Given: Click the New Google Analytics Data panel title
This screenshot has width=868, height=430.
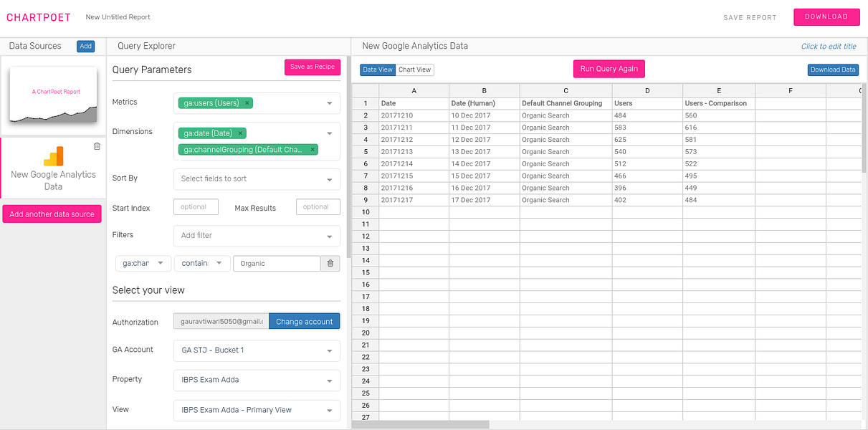Looking at the screenshot, I should [415, 46].
